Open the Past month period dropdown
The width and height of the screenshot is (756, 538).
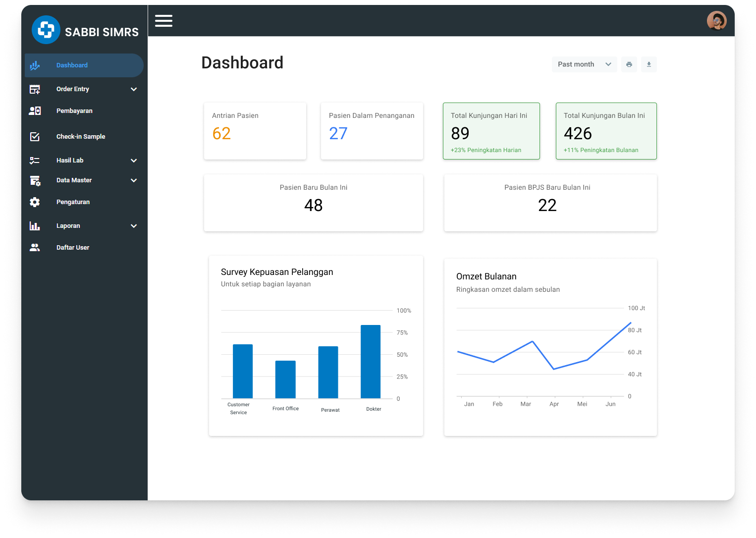584,64
